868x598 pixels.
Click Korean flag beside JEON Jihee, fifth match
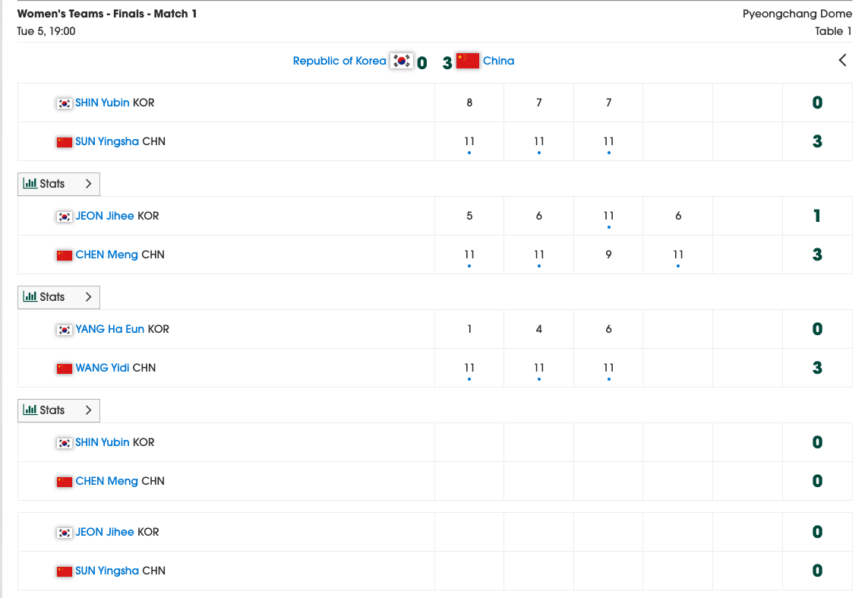[65, 533]
